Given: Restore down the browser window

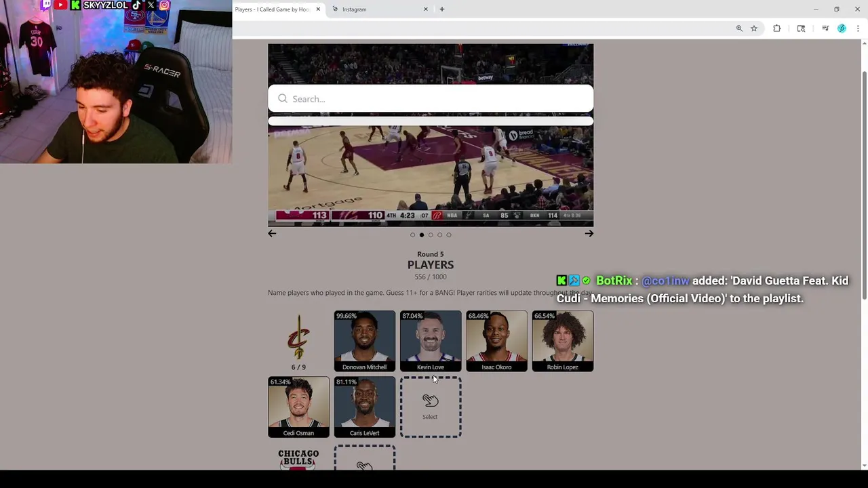Looking at the screenshot, I should [x=837, y=9].
